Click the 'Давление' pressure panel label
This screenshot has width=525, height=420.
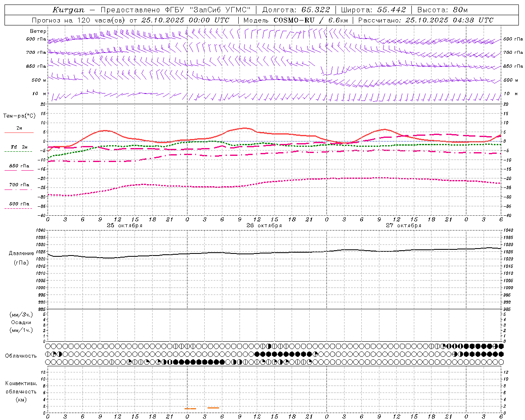coord(21,253)
